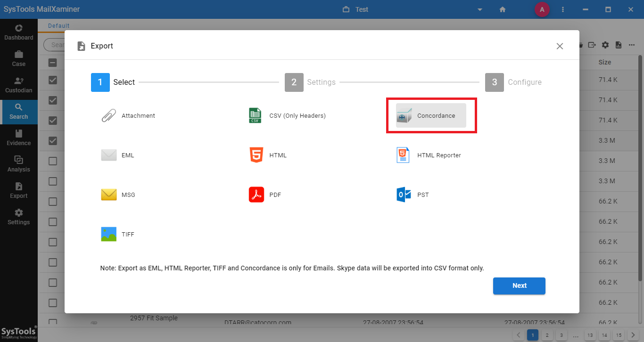
Task: Uncheck the first 71.4 K row checkbox
Action: [x=53, y=80]
